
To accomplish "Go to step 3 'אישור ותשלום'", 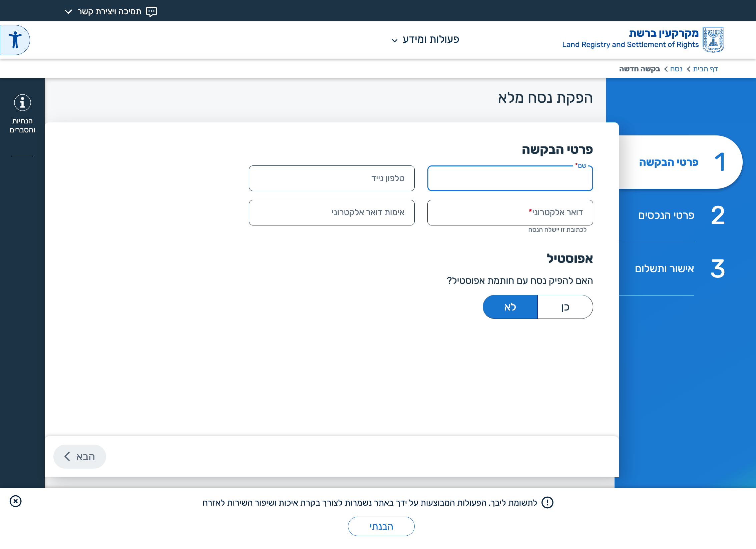I will click(x=681, y=268).
